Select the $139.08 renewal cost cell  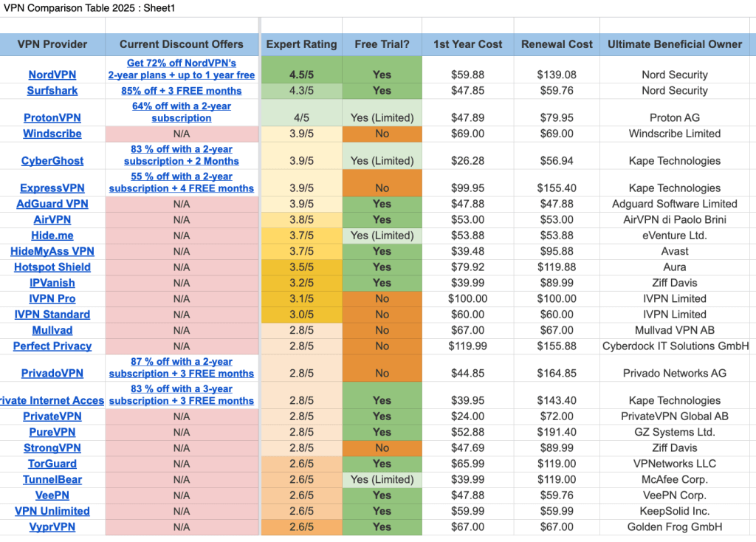pyautogui.click(x=557, y=69)
